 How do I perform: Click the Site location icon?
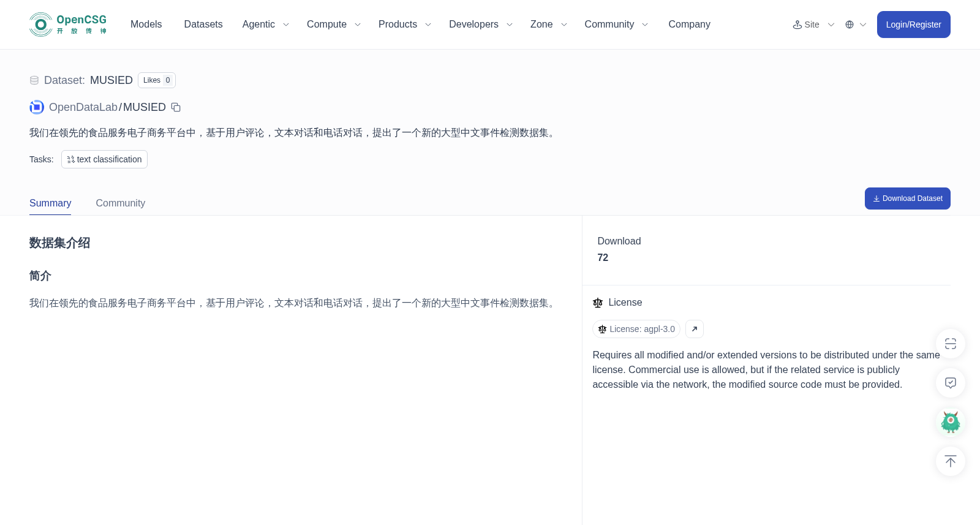tap(797, 25)
